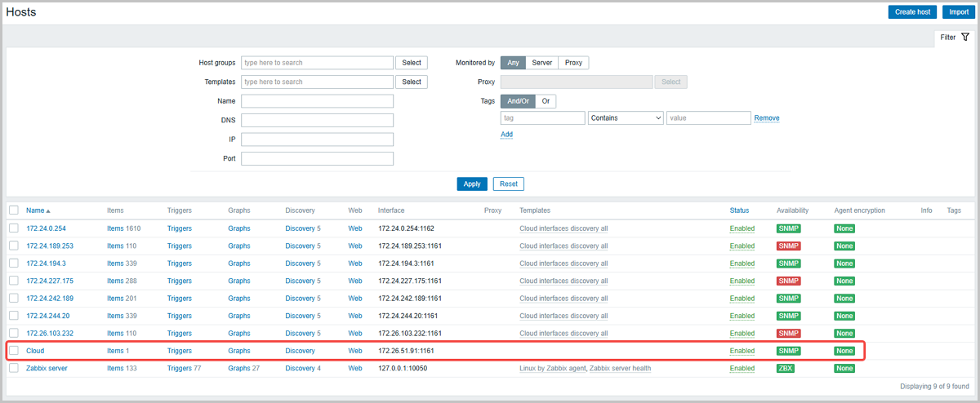980x403 pixels.
Task: Click the Filter funnel icon
Action: pos(965,37)
